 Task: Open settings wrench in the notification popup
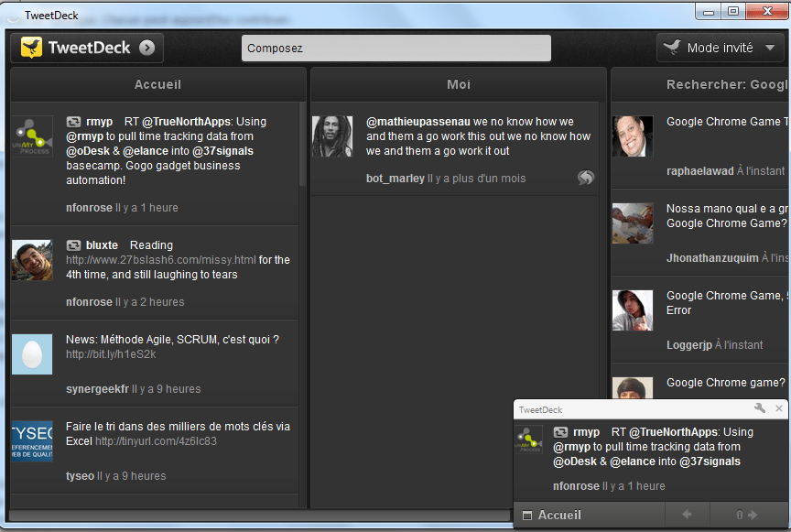[x=760, y=408]
